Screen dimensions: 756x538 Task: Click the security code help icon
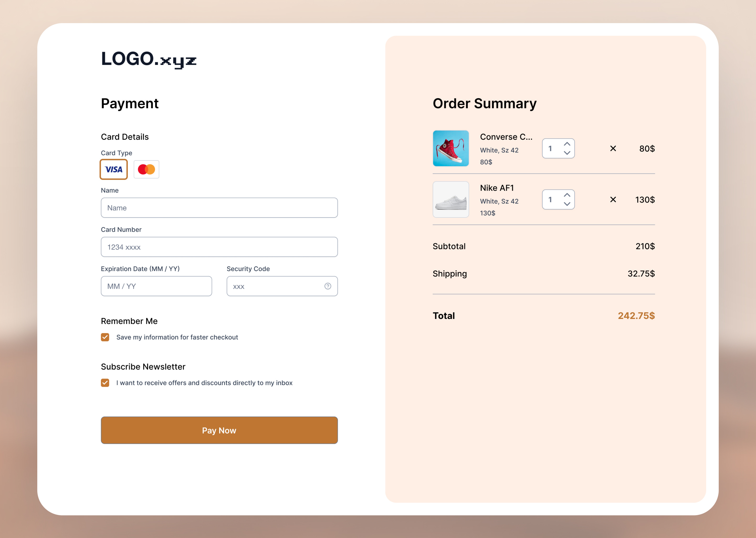(327, 286)
